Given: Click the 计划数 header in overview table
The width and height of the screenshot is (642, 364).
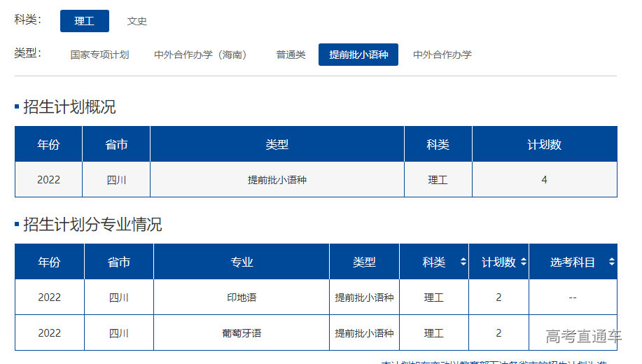Looking at the screenshot, I should [x=544, y=145].
